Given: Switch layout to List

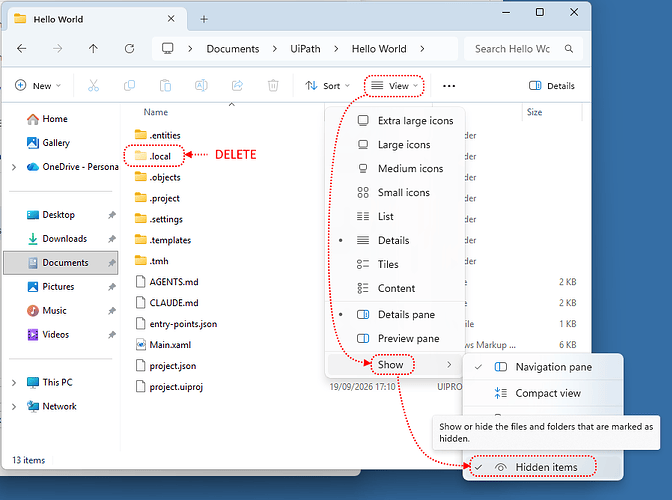Looking at the screenshot, I should 395,217.
